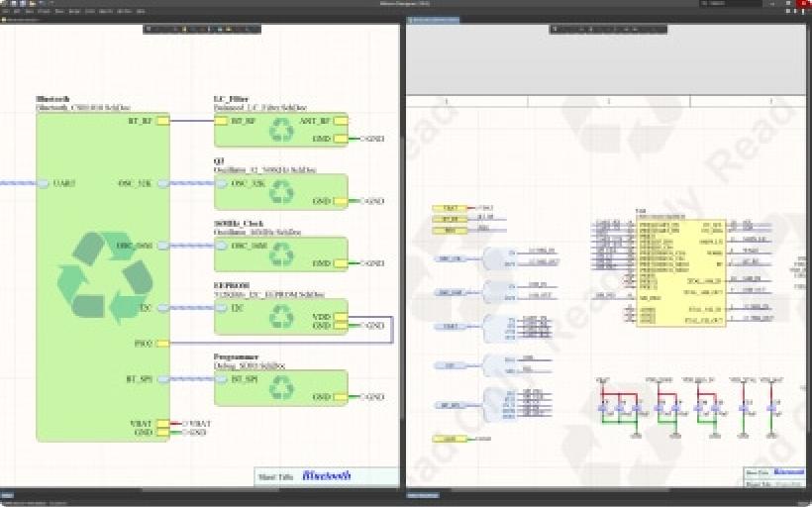Viewport: 812px width, 507px height.
Task: Open the Edit menu
Action: [x=17, y=11]
